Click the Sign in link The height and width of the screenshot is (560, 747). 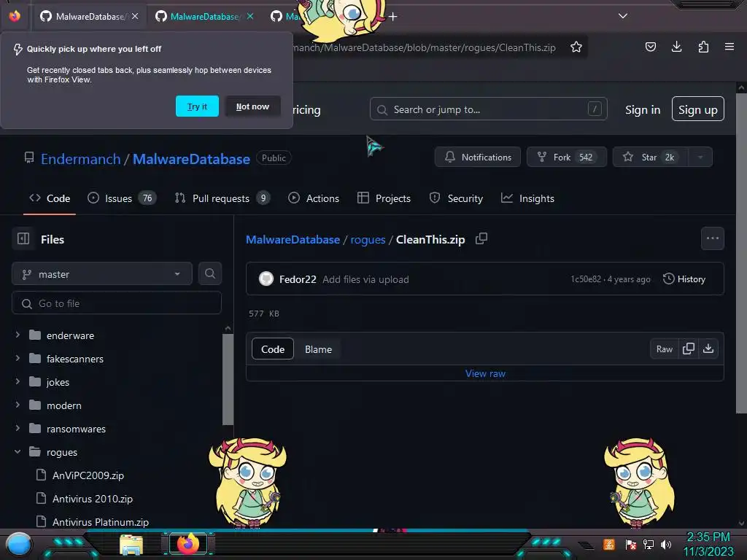(643, 109)
